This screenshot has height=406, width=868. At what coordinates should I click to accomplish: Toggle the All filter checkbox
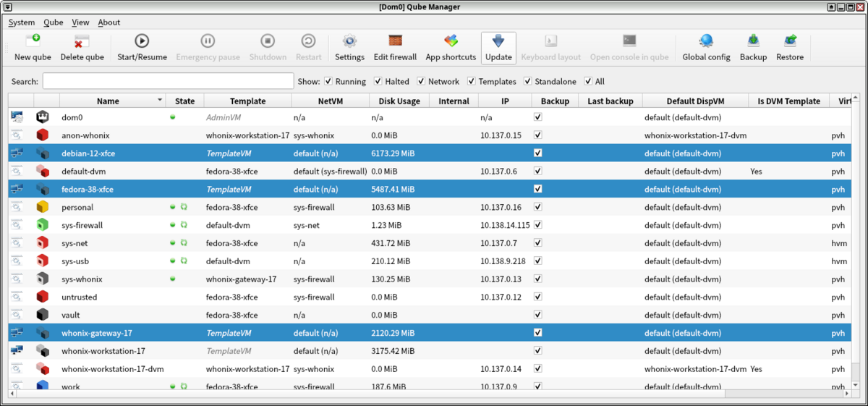[588, 81]
